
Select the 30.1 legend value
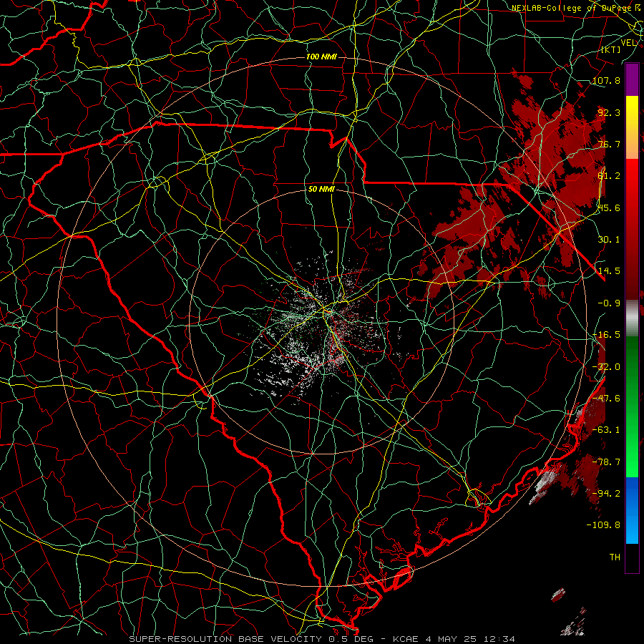609,240
